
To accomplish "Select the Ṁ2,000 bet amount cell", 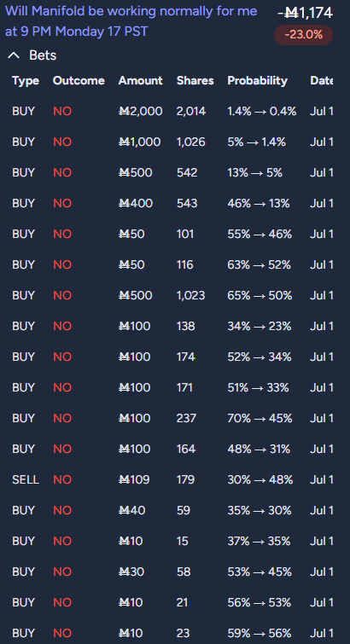I will coord(140,111).
